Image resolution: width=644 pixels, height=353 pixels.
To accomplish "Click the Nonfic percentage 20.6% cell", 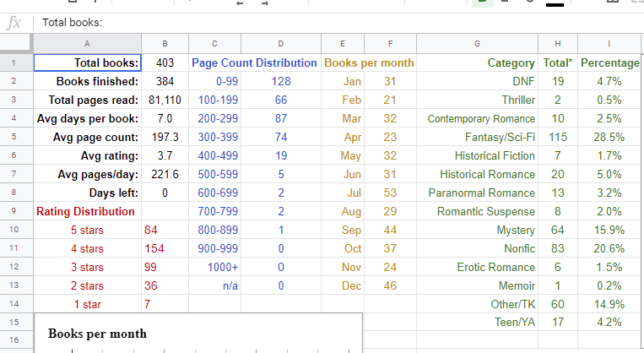I will (x=609, y=248).
